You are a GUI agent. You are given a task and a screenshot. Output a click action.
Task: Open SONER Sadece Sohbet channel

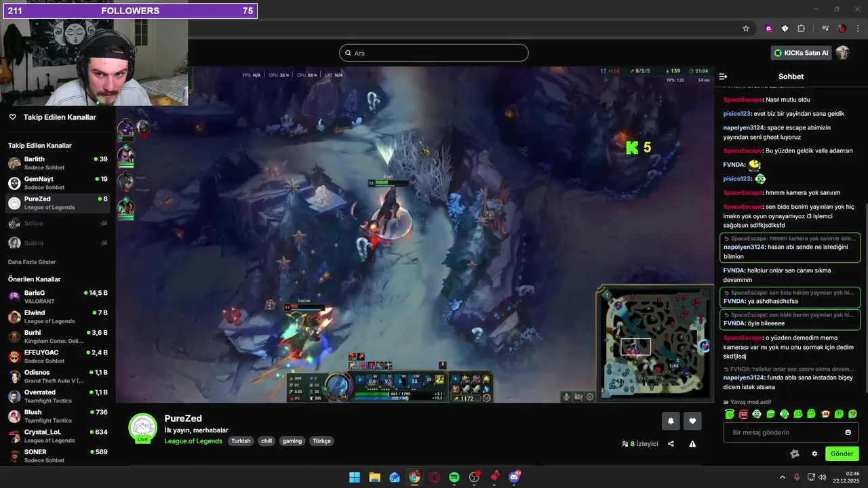(58, 456)
